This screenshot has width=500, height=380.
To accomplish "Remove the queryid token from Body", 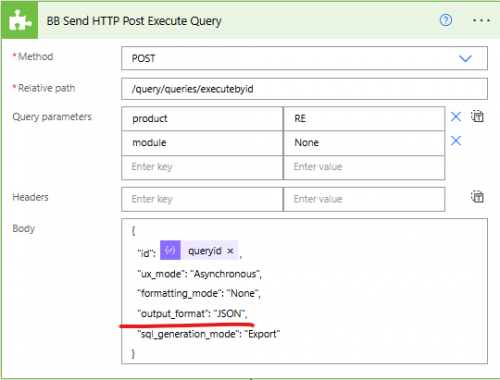I will tap(230, 251).
